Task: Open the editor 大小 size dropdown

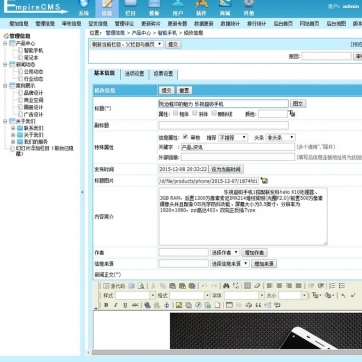Action: 293,295
